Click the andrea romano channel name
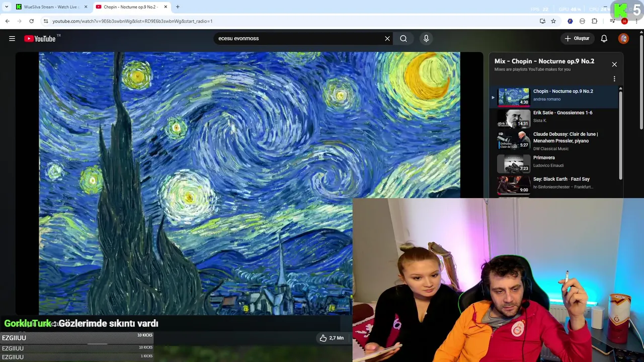The image size is (644, 362). (546, 99)
